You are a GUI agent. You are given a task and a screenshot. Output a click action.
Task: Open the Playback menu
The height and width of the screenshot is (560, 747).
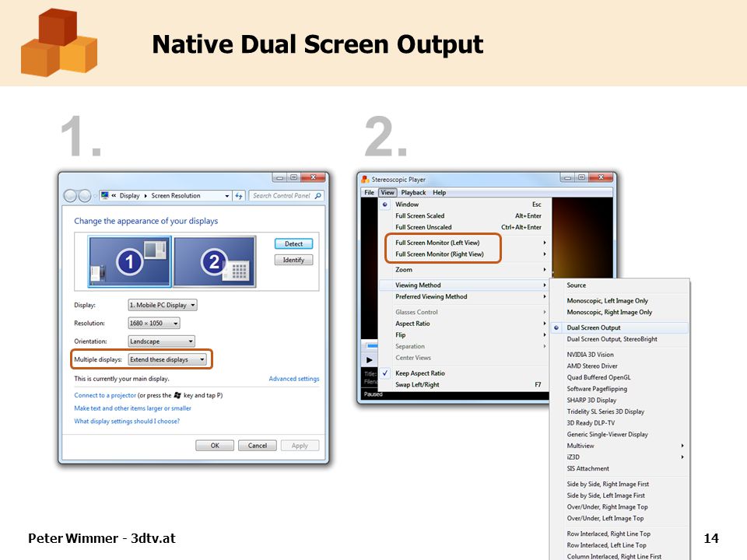coord(413,192)
